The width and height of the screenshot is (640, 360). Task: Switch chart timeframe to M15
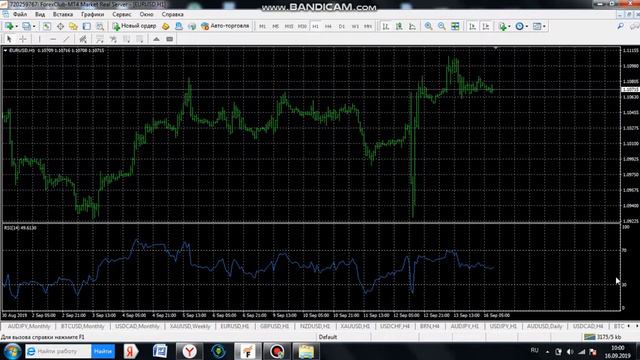point(289,26)
